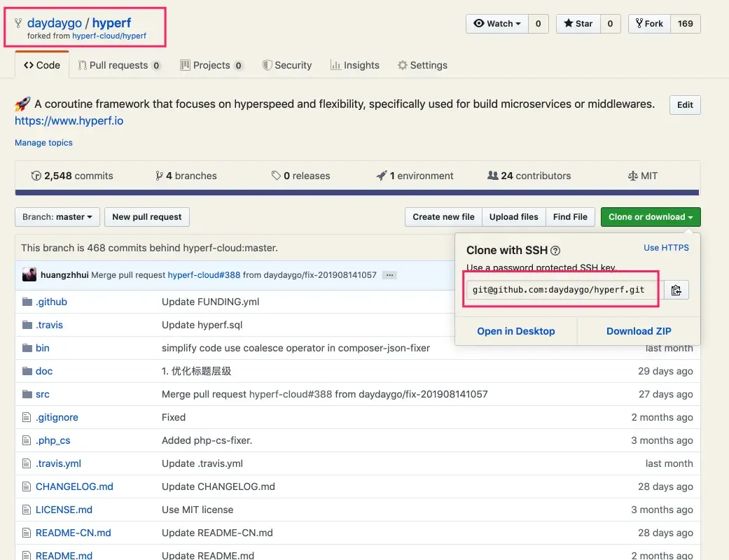The width and height of the screenshot is (729, 560).
Task: Open the .github folder icon
Action: click(27, 302)
